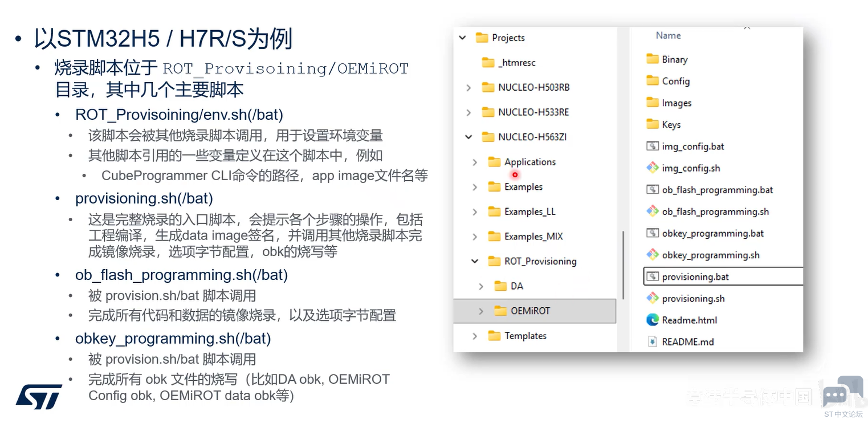Viewport: 868px width, 423px height.
Task: Select the Keys folder name
Action: coord(671,124)
